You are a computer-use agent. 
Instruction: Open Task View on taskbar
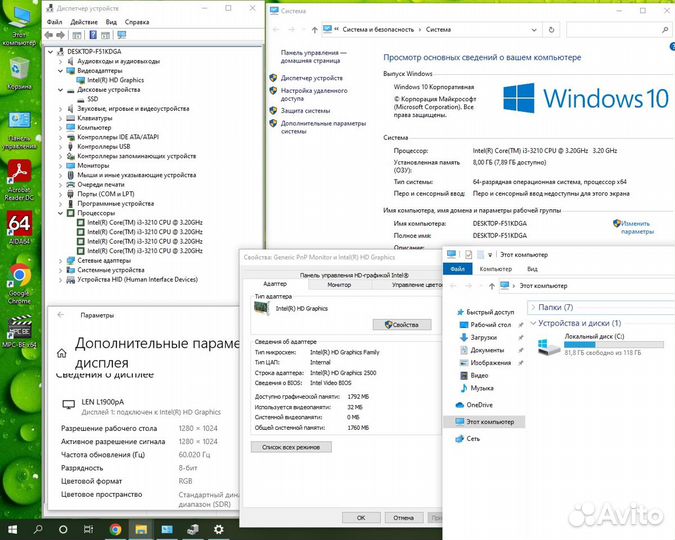[x=88, y=529]
